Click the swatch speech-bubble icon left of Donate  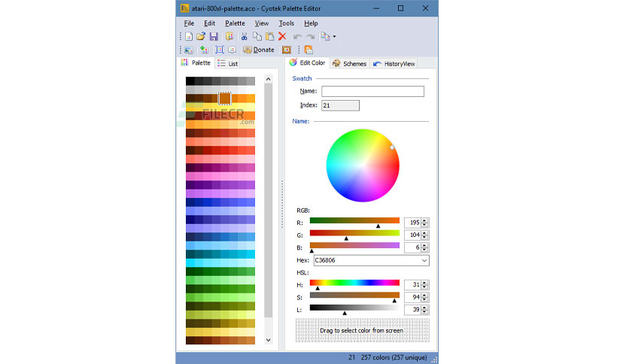click(232, 50)
